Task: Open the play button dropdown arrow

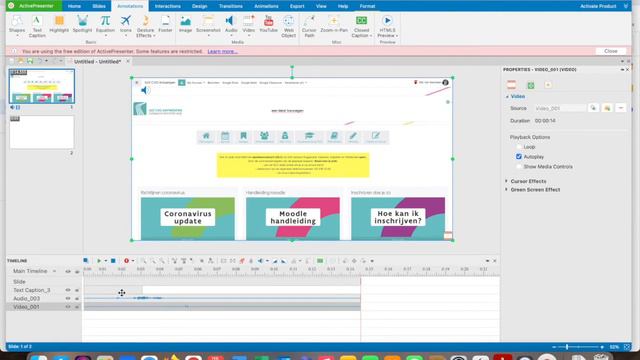Action: (105, 261)
